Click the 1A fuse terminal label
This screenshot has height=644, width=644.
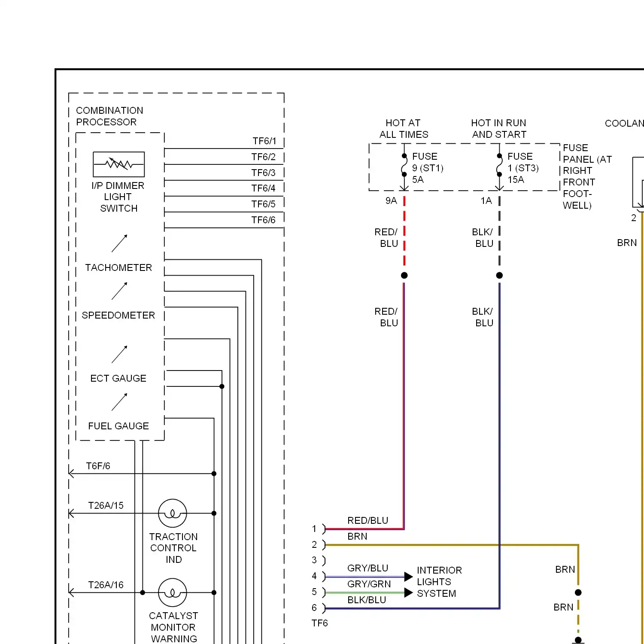tap(486, 200)
